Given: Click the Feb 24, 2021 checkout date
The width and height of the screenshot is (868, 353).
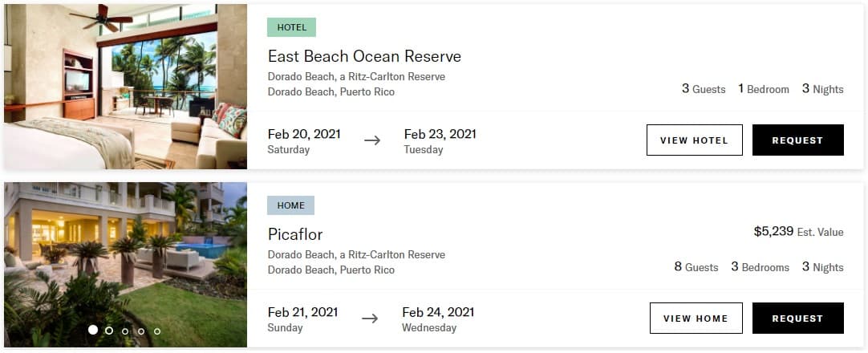Looking at the screenshot, I should pyautogui.click(x=439, y=312).
